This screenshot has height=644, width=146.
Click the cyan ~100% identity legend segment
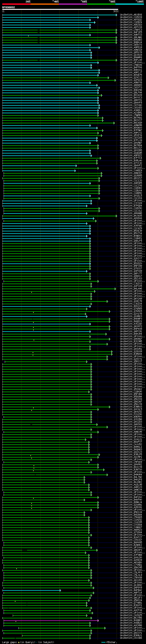pos(130,4)
